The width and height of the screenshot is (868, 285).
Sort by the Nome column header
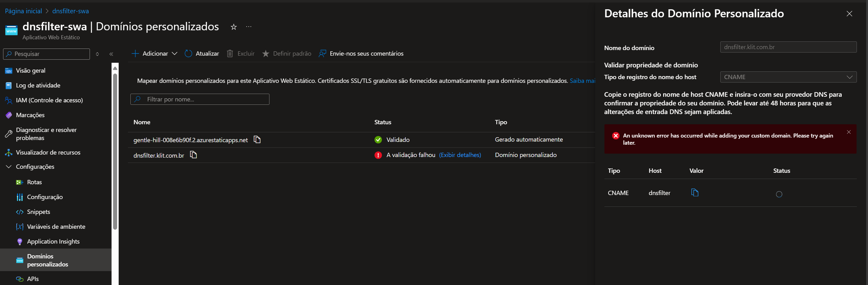coord(142,122)
